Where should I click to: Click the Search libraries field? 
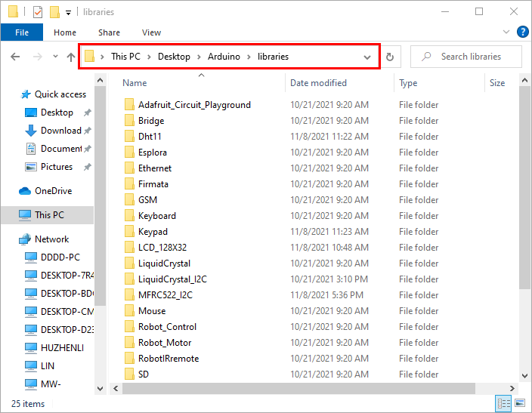466,57
